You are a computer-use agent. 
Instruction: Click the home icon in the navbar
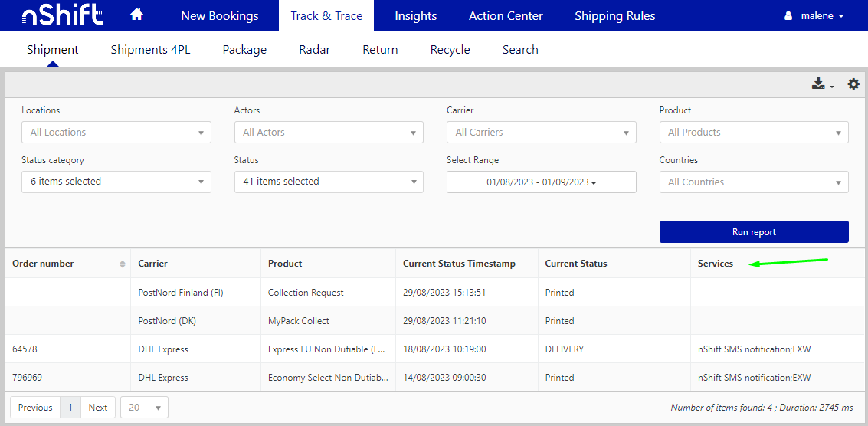coord(136,15)
